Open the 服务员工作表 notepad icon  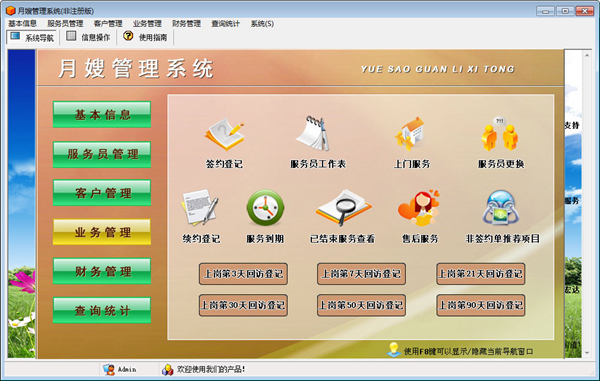pos(314,133)
